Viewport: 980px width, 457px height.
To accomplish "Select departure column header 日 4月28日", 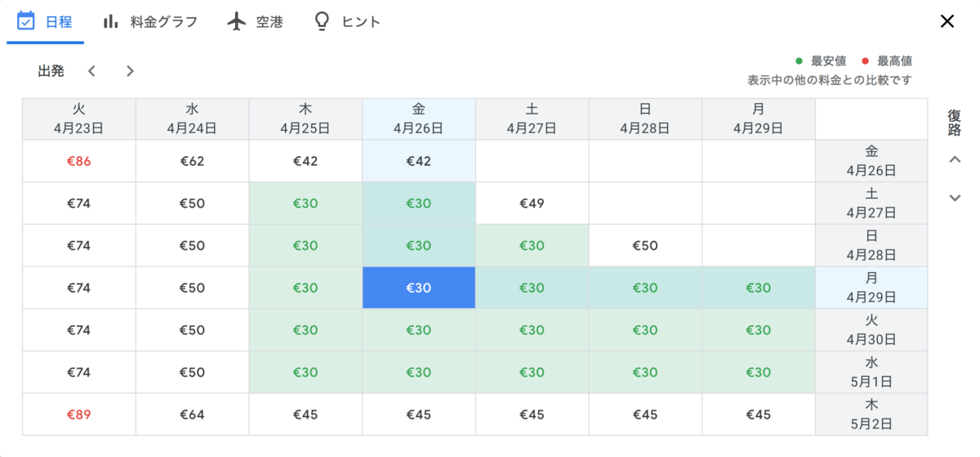I will (645, 119).
